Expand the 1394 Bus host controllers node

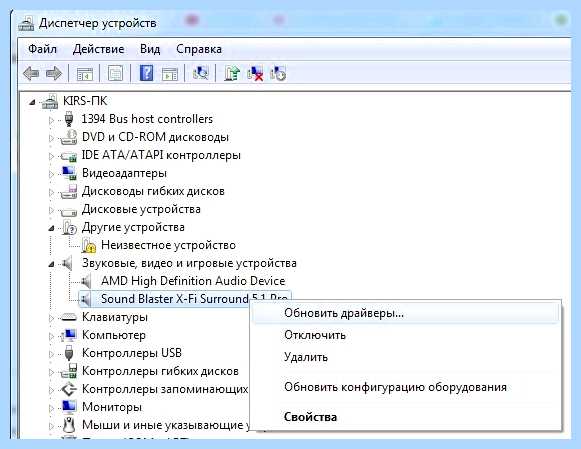pos(51,120)
